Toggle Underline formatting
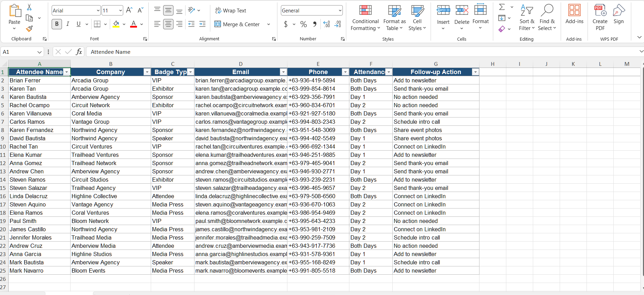The width and height of the screenshot is (644, 295). click(x=78, y=24)
